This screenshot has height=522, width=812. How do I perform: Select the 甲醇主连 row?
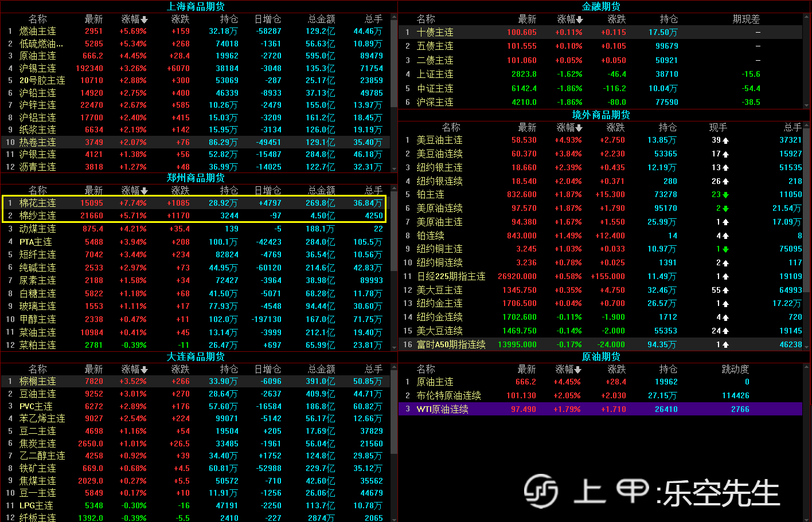tap(196, 319)
